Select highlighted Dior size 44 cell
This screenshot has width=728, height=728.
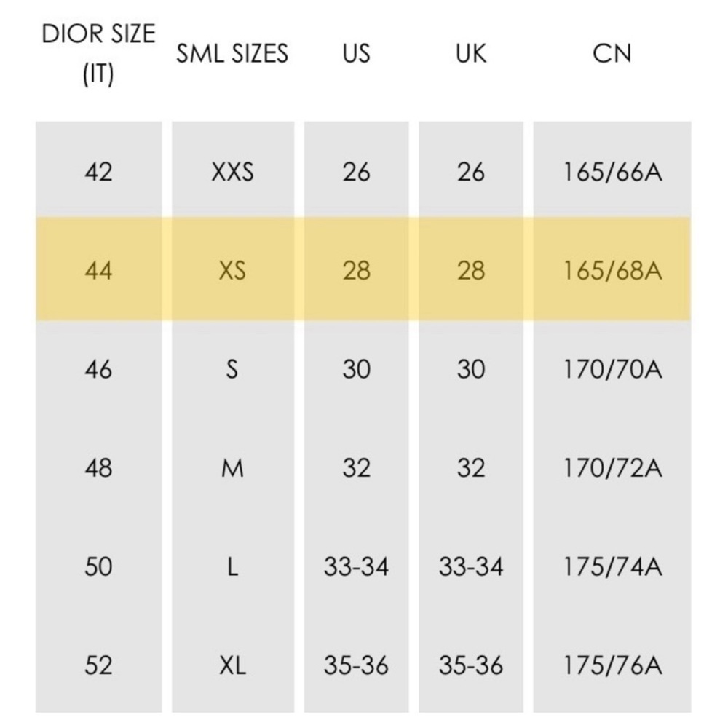[x=98, y=270]
